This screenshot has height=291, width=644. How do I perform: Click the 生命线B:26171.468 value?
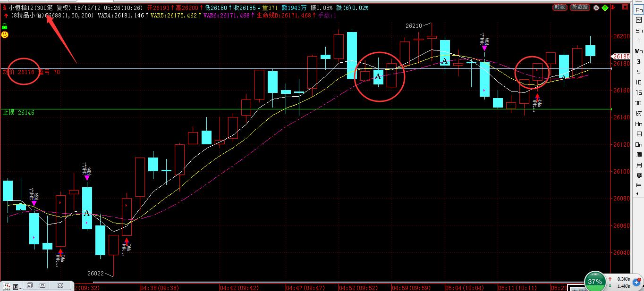[284, 16]
